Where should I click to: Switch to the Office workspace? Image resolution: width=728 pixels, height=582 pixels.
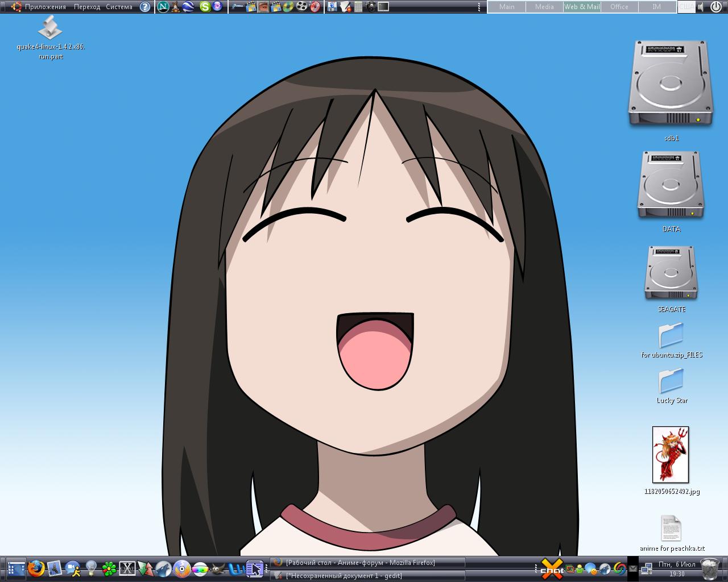619,7
